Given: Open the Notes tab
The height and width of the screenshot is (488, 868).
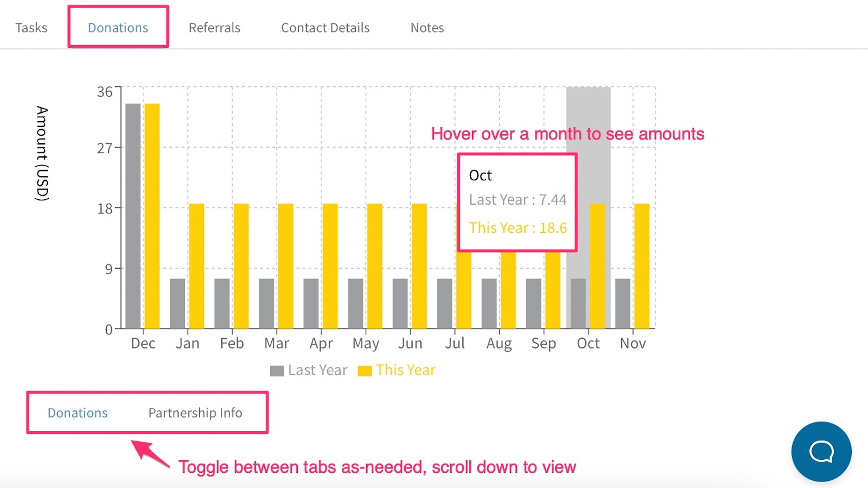Looking at the screenshot, I should click(427, 28).
